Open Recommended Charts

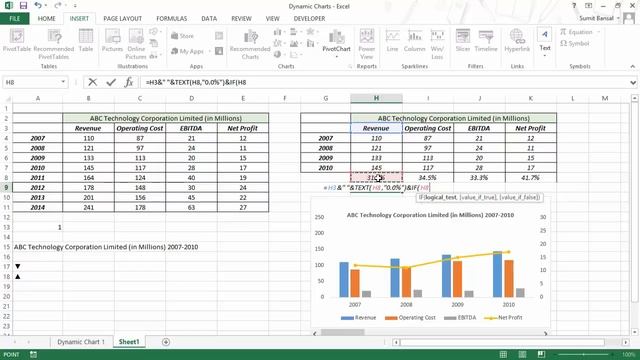pyautogui.click(x=250, y=44)
